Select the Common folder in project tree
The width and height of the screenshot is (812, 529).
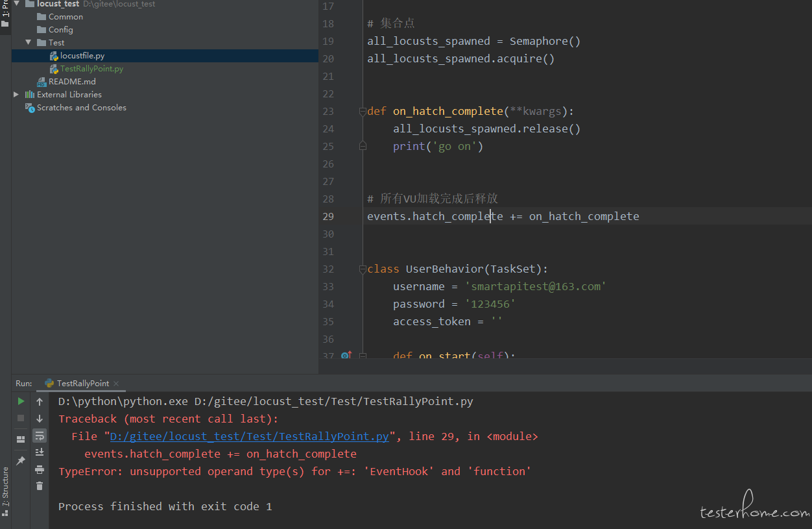(x=66, y=17)
